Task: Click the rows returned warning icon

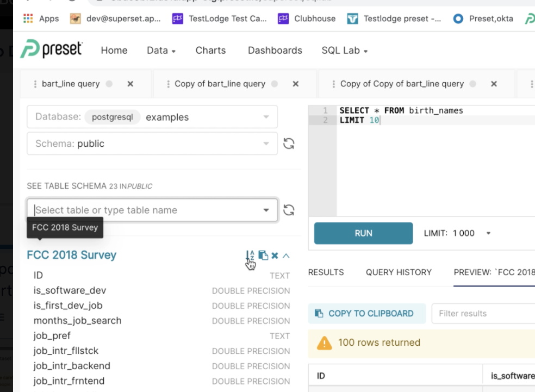Action: [324, 343]
